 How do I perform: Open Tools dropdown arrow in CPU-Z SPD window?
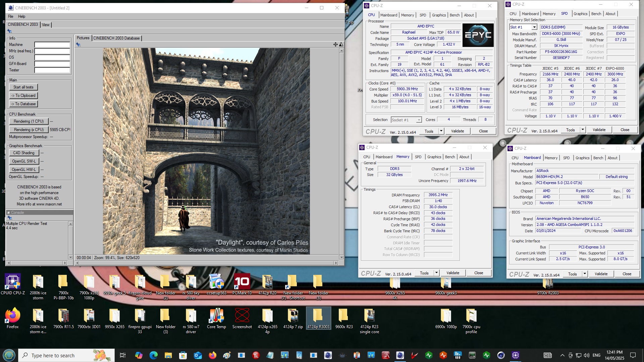click(583, 130)
